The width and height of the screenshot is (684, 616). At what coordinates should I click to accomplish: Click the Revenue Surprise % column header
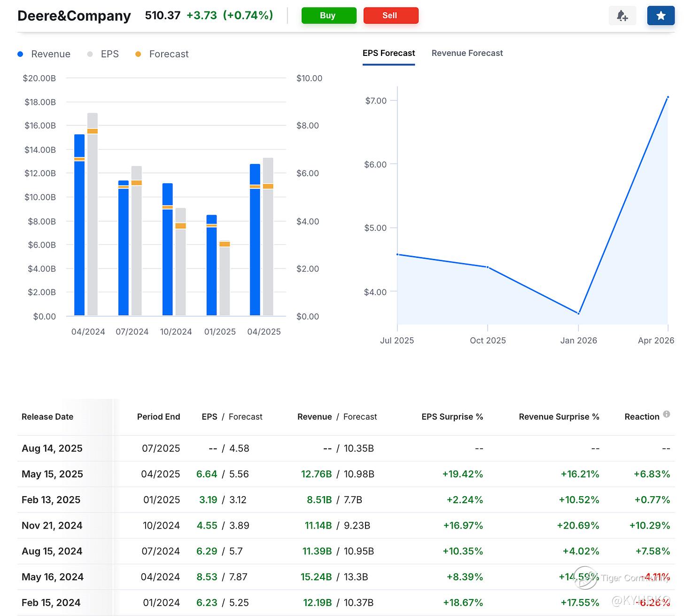tap(559, 417)
